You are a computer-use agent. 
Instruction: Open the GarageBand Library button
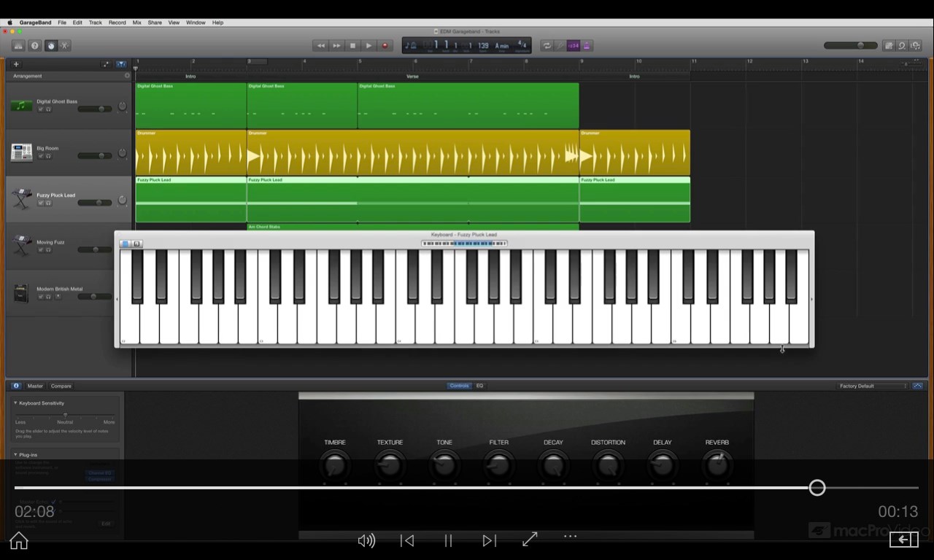pyautogui.click(x=19, y=46)
